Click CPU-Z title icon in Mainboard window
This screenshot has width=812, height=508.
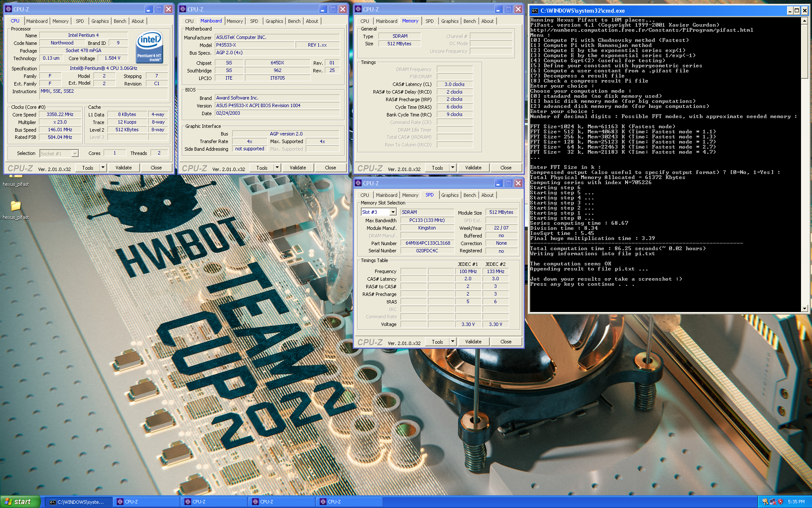183,9
